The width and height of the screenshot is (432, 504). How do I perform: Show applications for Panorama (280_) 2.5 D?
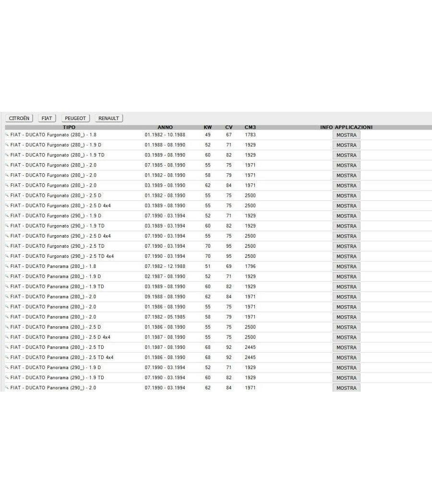point(347,327)
